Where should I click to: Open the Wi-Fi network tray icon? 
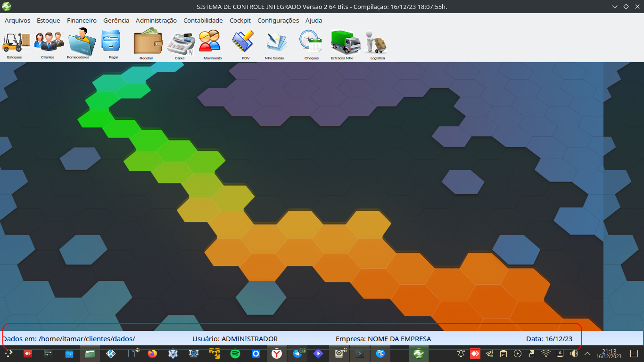545,354
